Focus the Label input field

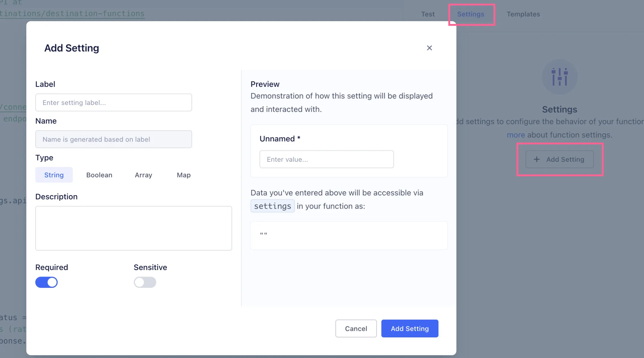point(114,102)
